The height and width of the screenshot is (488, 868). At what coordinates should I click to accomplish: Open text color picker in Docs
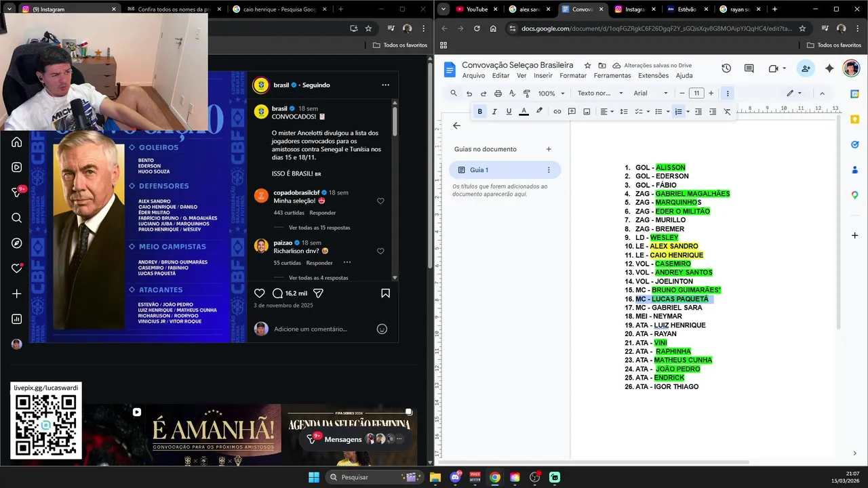coord(524,112)
